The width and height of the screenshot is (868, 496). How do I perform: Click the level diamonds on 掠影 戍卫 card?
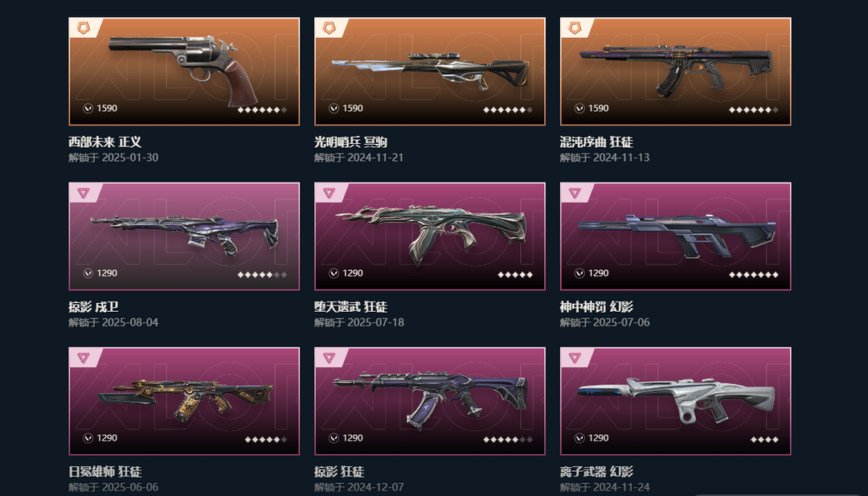[x=262, y=275]
